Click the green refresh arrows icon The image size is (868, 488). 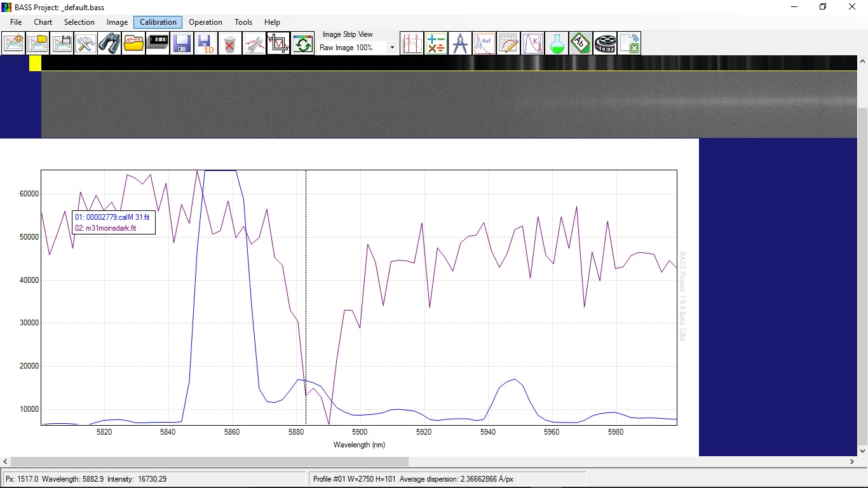(x=302, y=44)
